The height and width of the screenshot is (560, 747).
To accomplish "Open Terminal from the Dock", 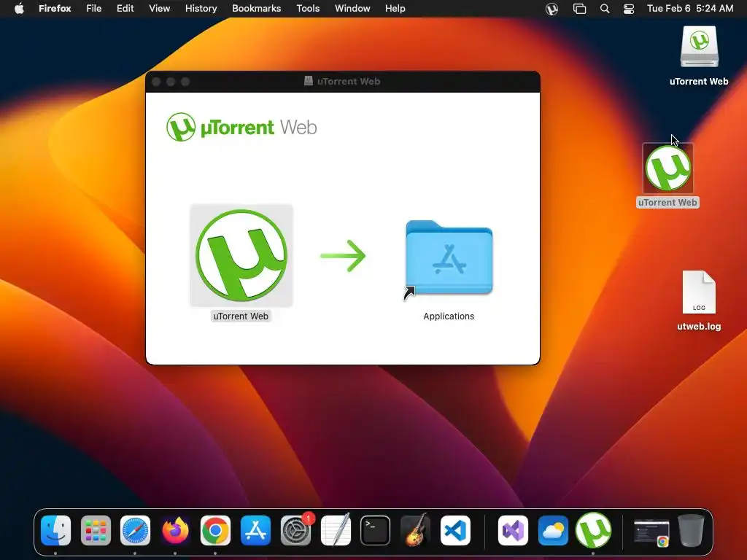I will click(x=376, y=531).
